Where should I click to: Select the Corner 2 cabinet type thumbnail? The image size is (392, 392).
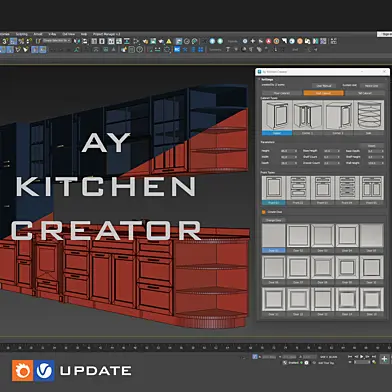(x=338, y=118)
